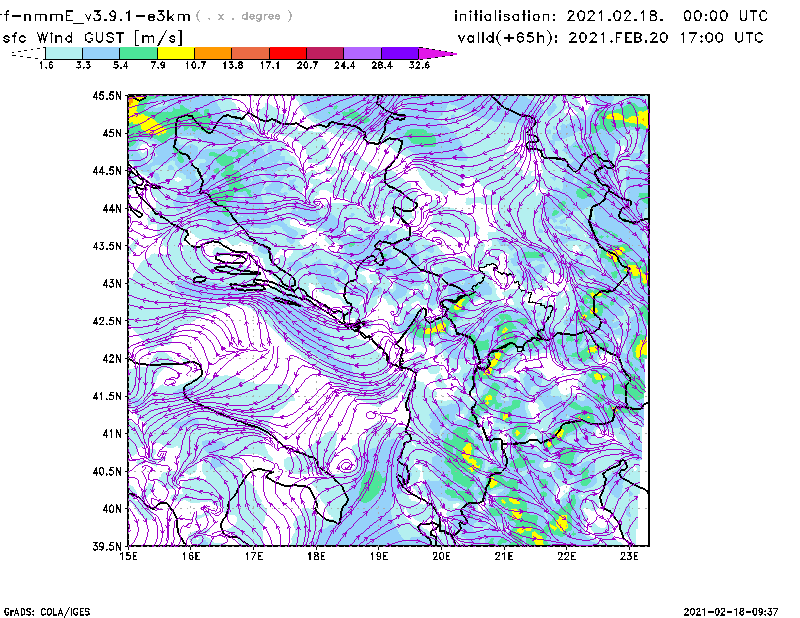Click the legend value 7.9
Image resolution: width=800 pixels, height=618 pixels.
point(158,65)
